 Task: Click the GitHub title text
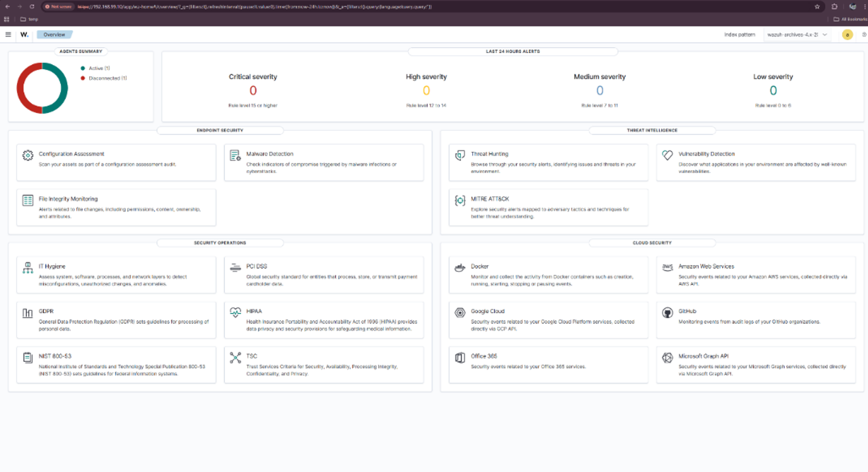pos(687,311)
